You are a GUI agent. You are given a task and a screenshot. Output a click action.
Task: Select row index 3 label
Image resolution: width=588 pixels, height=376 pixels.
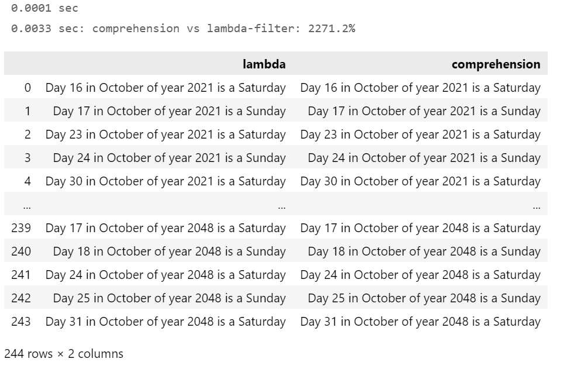pos(27,158)
